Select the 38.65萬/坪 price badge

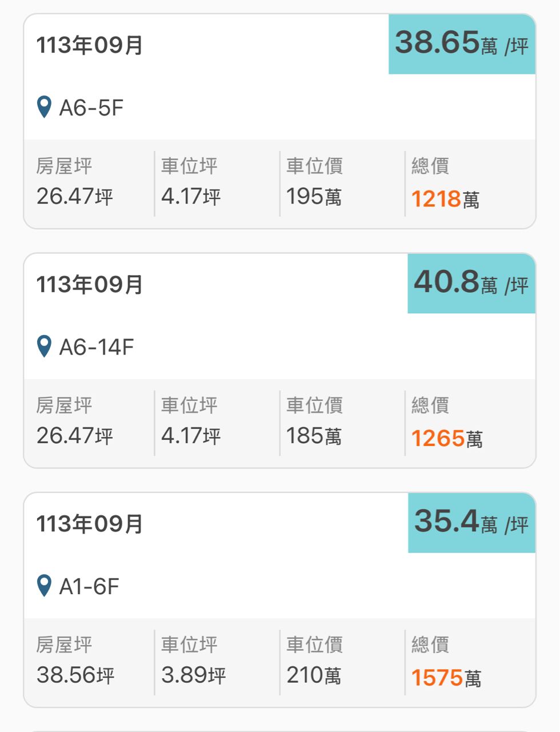(462, 44)
